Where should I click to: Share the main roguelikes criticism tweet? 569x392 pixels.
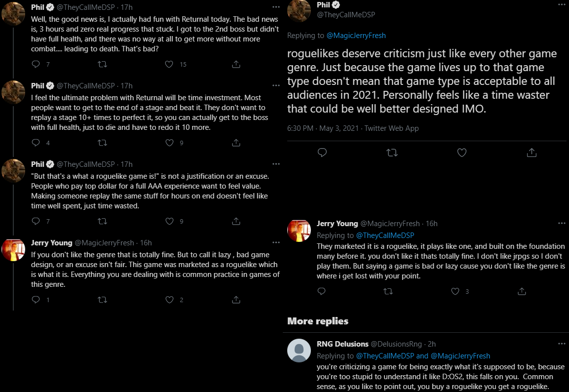click(x=531, y=153)
